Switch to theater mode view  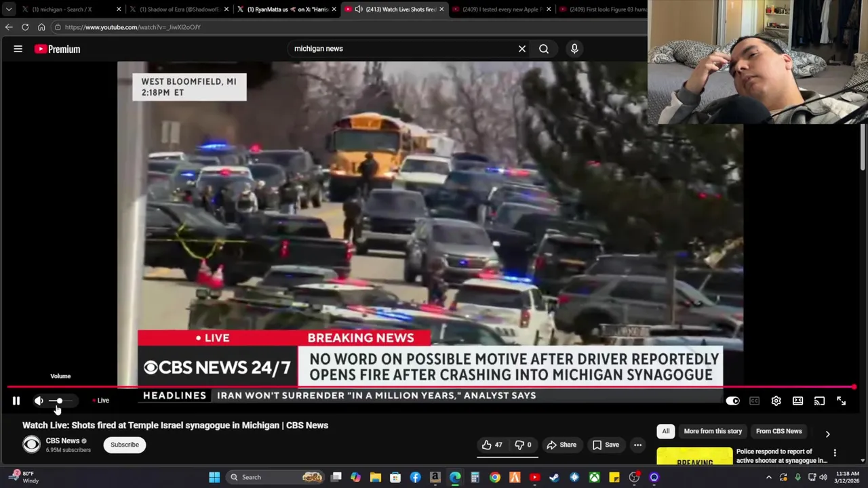[x=797, y=401]
